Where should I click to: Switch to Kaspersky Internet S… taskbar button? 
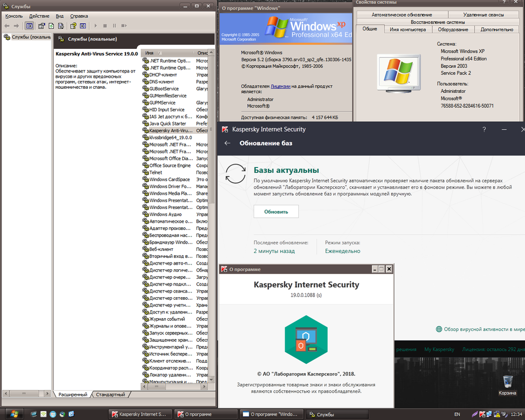[141, 414]
